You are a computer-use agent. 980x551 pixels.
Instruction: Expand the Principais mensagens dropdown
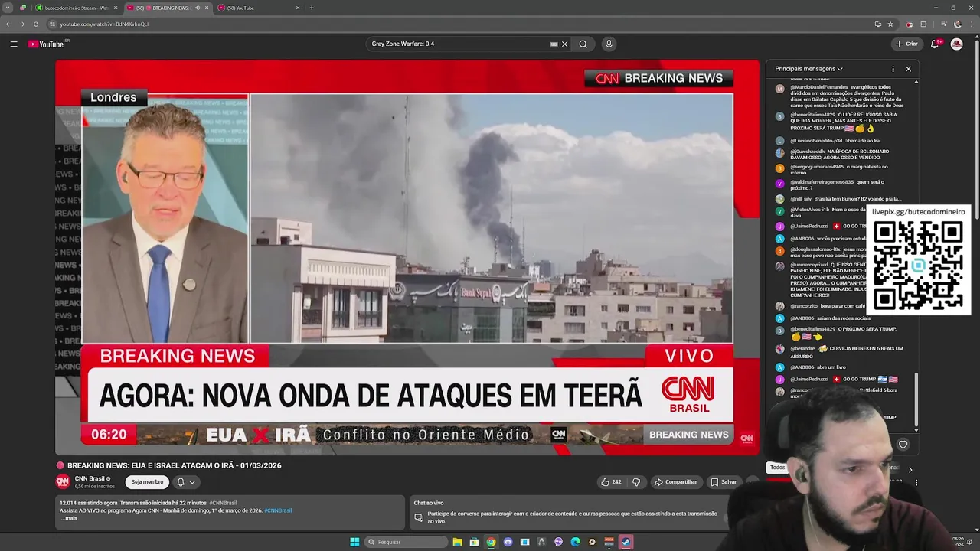808,69
